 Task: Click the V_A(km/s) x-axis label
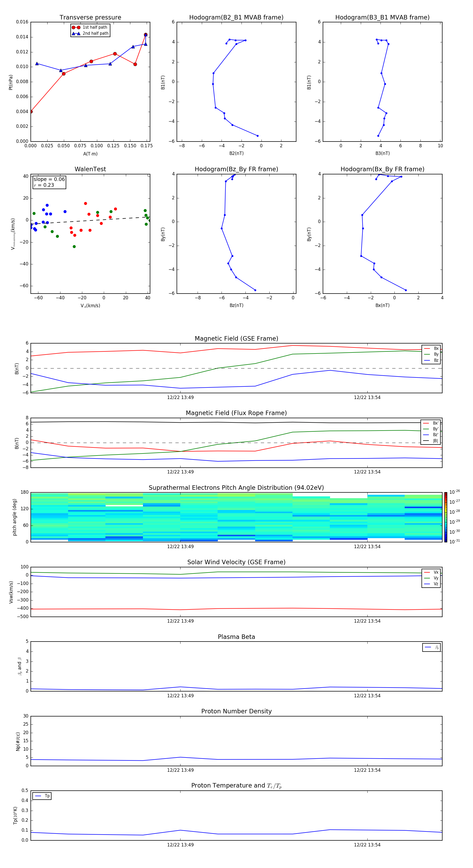[90, 306]
